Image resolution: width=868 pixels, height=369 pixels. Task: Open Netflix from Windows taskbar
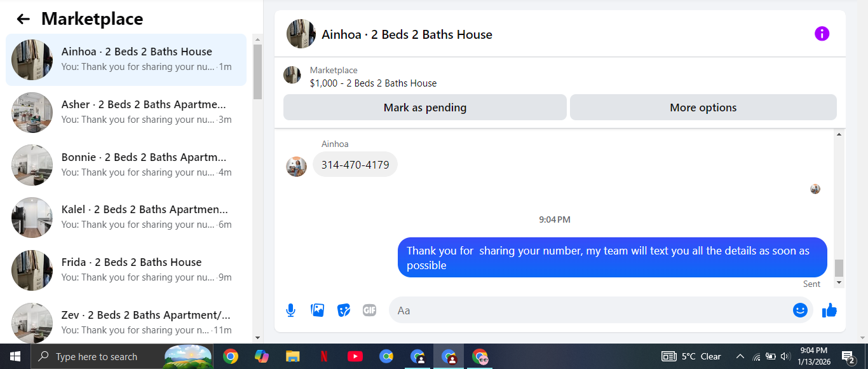tap(323, 357)
